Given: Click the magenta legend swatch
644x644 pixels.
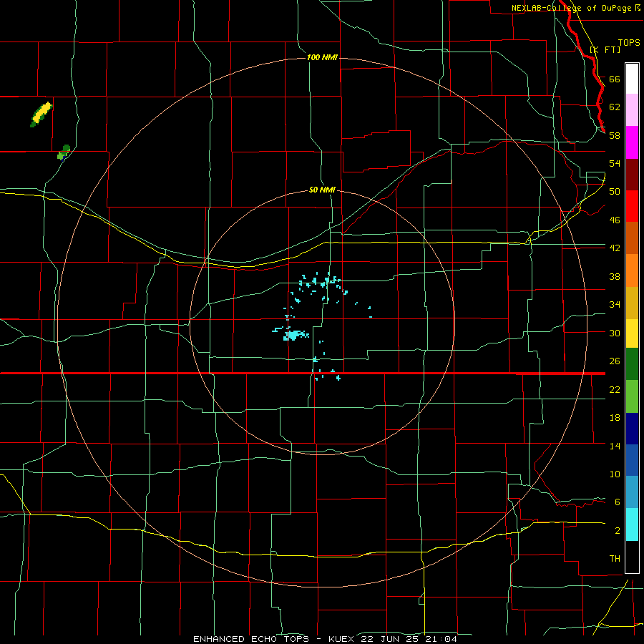Looking at the screenshot, I should 632,142.
